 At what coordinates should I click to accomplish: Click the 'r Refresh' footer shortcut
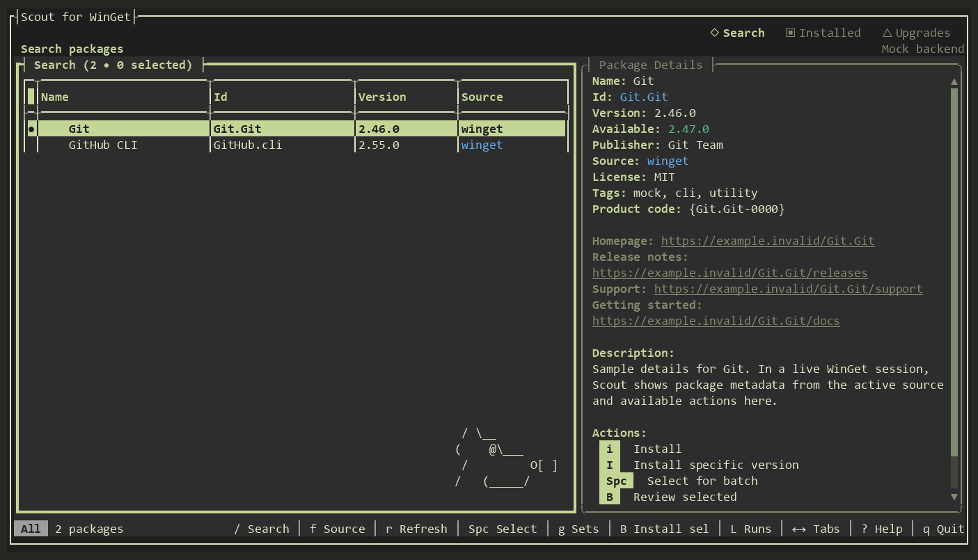[416, 529]
